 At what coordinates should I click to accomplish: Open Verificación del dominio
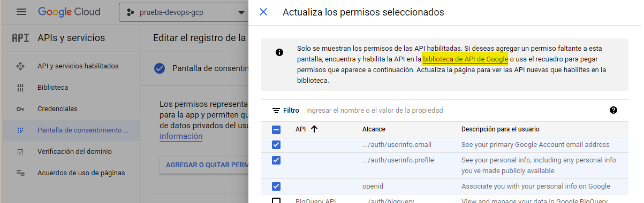pyautogui.click(x=74, y=152)
